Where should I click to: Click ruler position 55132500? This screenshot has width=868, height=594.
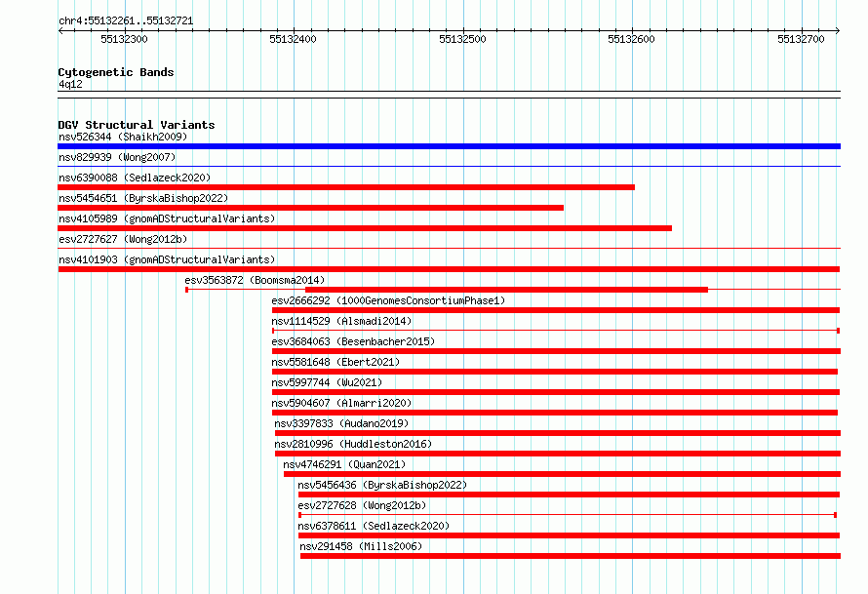(463, 39)
